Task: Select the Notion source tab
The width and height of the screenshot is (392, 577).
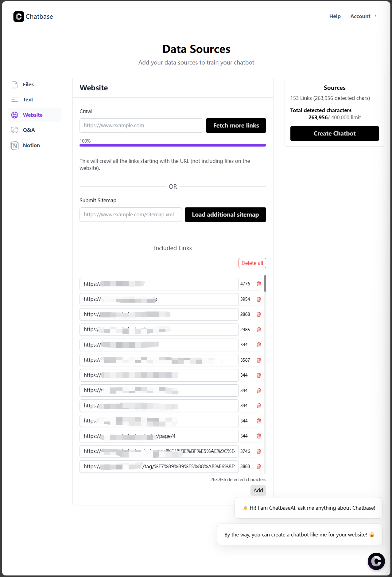Action: 31,145
